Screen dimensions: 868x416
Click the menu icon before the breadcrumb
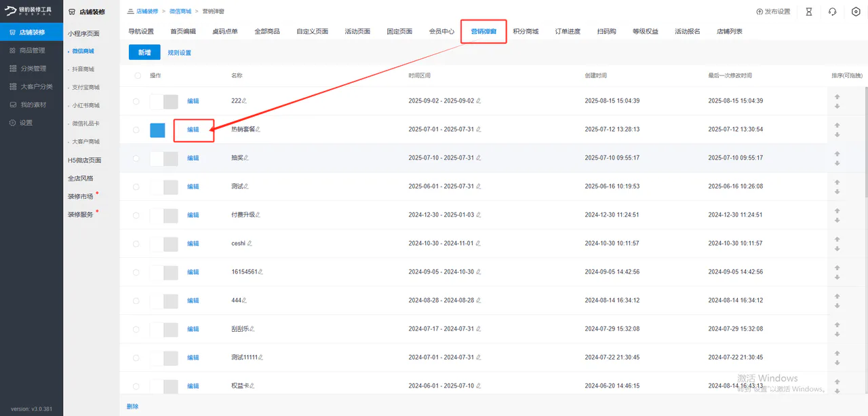point(130,12)
